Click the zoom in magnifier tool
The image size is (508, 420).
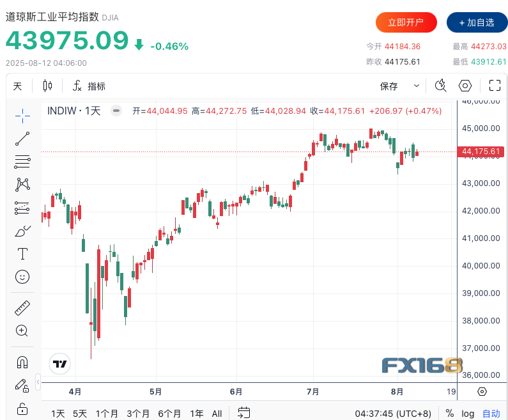point(22,331)
